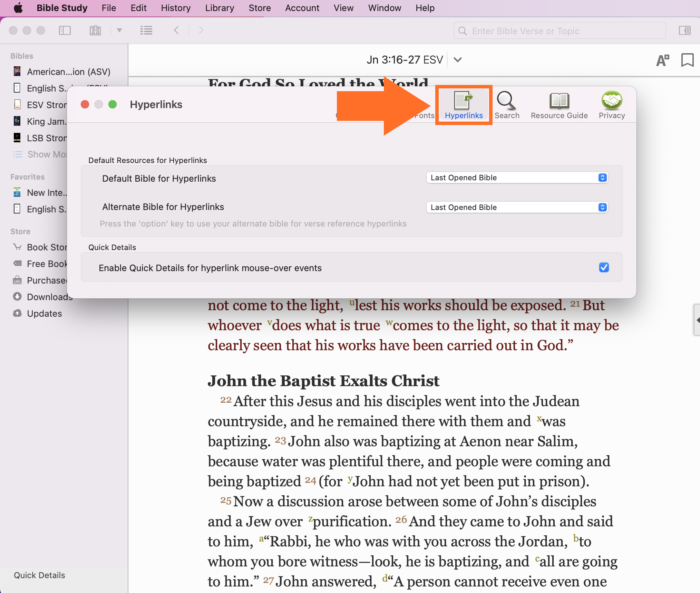Click the bookmark icon
This screenshot has width=700, height=593.
687,60
